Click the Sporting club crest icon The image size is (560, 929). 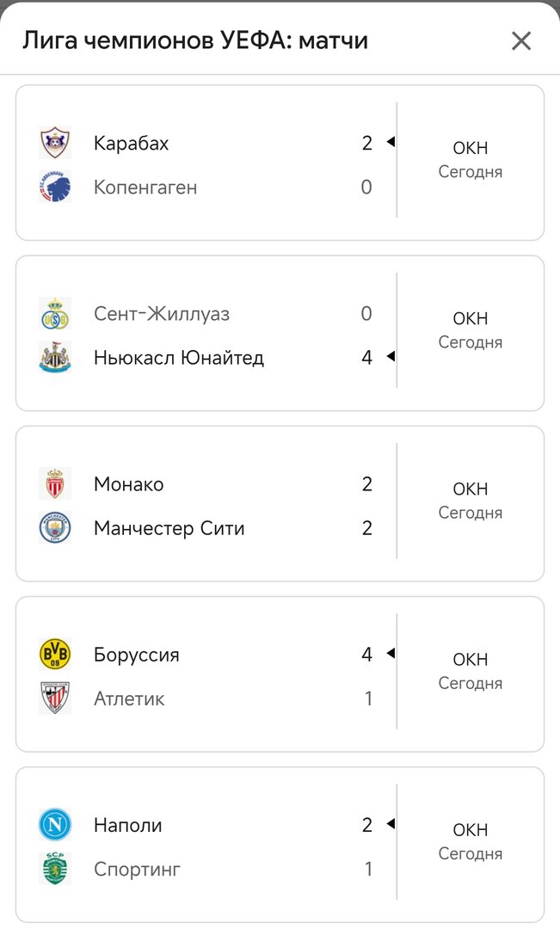[55, 869]
